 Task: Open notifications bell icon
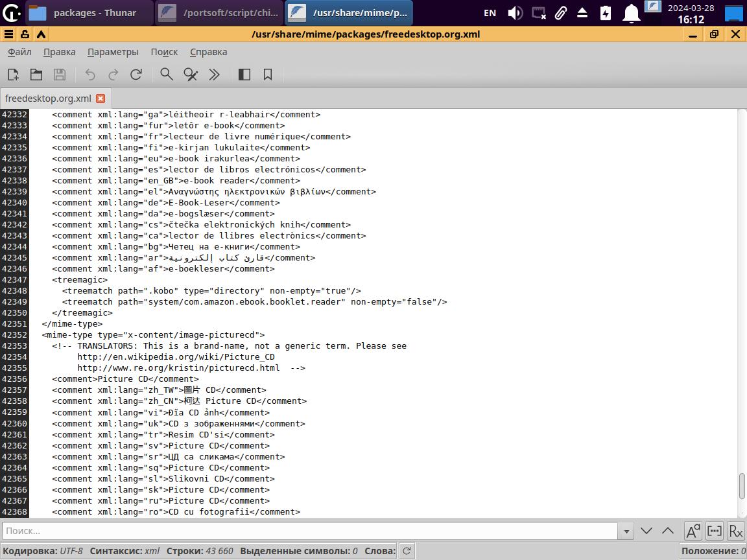click(x=631, y=14)
